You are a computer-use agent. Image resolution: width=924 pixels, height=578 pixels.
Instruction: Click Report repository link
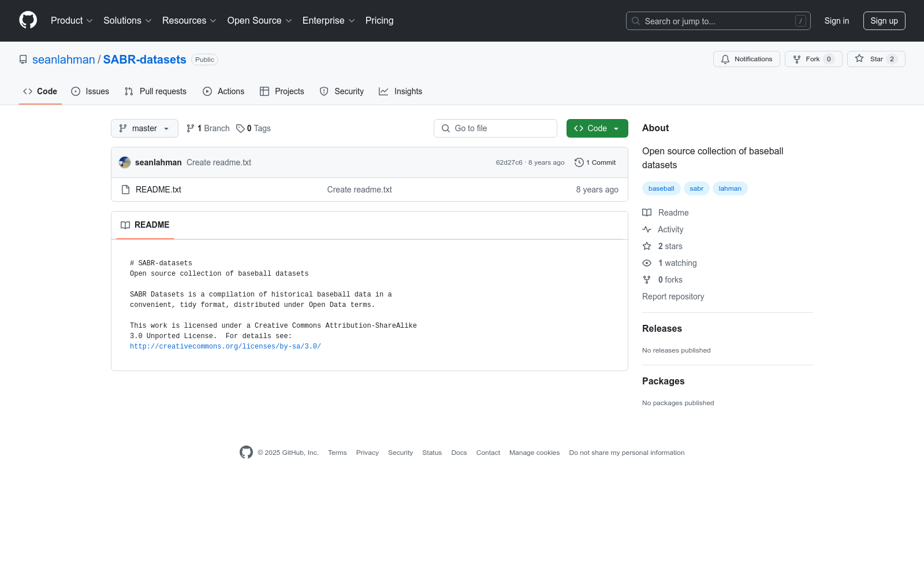(x=673, y=297)
